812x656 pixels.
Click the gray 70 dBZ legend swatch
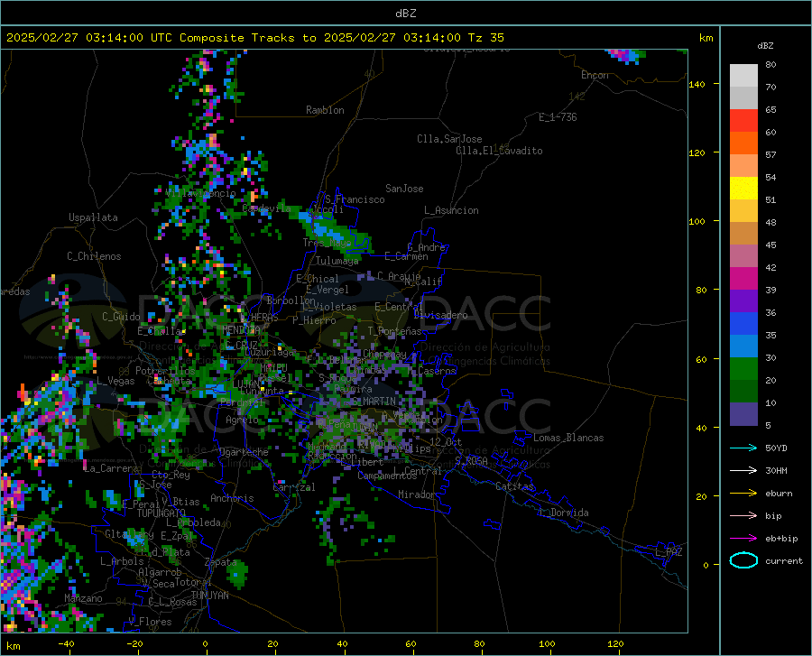(x=743, y=97)
